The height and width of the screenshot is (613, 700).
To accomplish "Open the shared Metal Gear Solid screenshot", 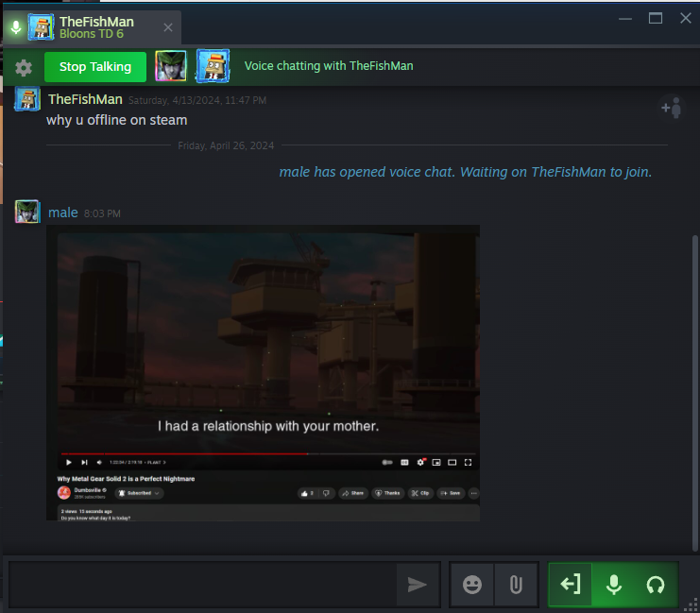I will tap(263, 373).
